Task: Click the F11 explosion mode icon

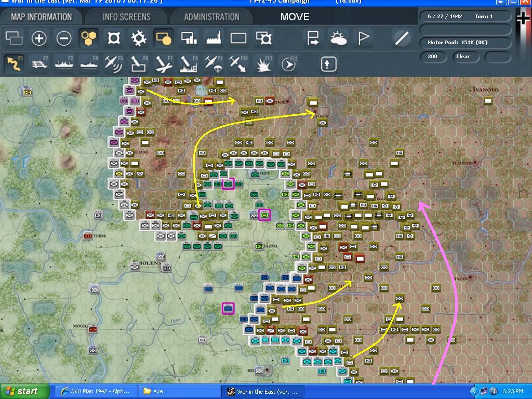Action: 264,64
